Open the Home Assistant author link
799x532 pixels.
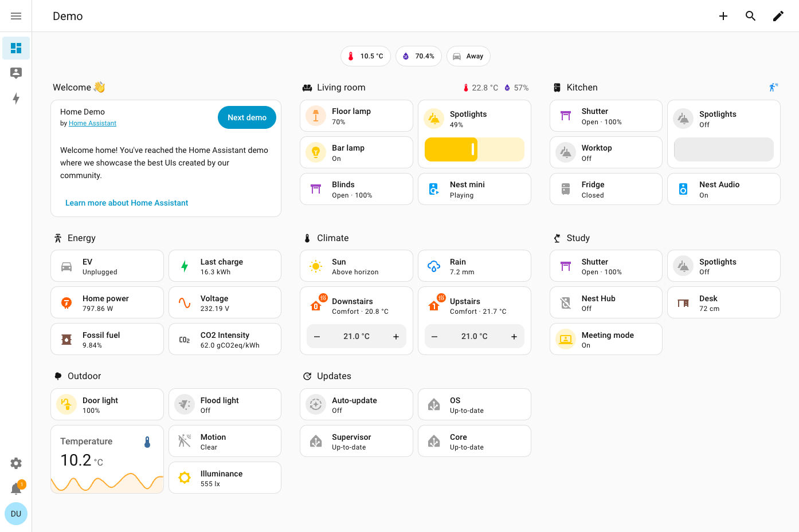92,123
